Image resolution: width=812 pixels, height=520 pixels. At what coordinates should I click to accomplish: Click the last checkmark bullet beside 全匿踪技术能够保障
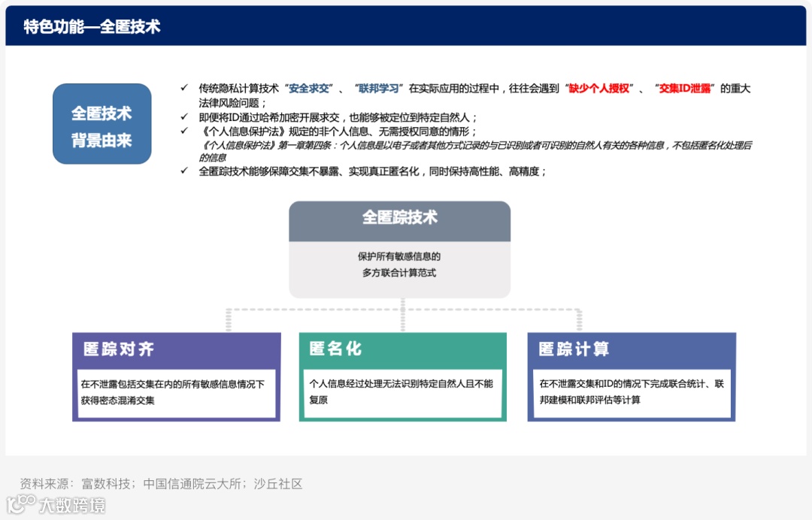184,171
